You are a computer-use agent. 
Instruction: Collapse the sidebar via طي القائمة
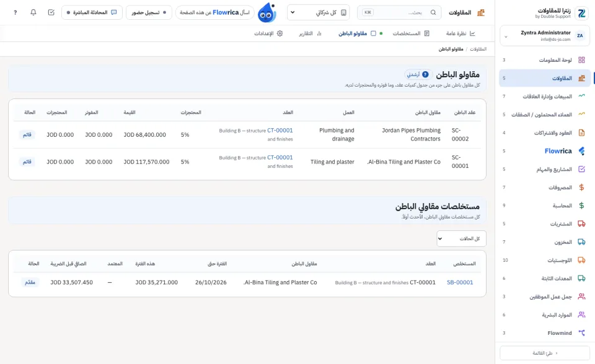[x=545, y=353]
